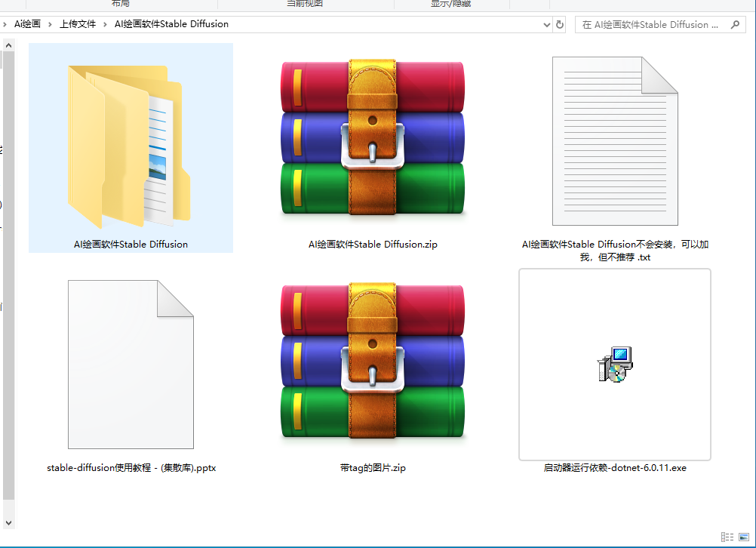This screenshot has width=756, height=548.
Task: Select the AI绘画软件Stable Diffusion.zip archive icon
Action: pos(372,137)
